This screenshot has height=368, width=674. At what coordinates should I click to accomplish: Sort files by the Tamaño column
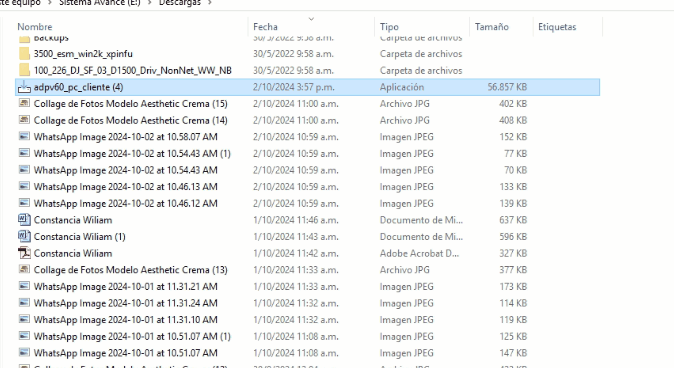pyautogui.click(x=492, y=27)
